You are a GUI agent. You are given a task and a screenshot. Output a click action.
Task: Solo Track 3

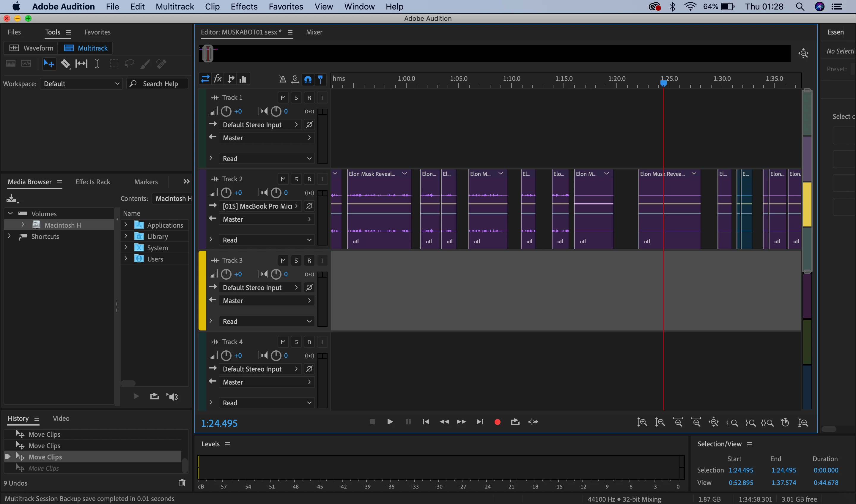tap(296, 261)
